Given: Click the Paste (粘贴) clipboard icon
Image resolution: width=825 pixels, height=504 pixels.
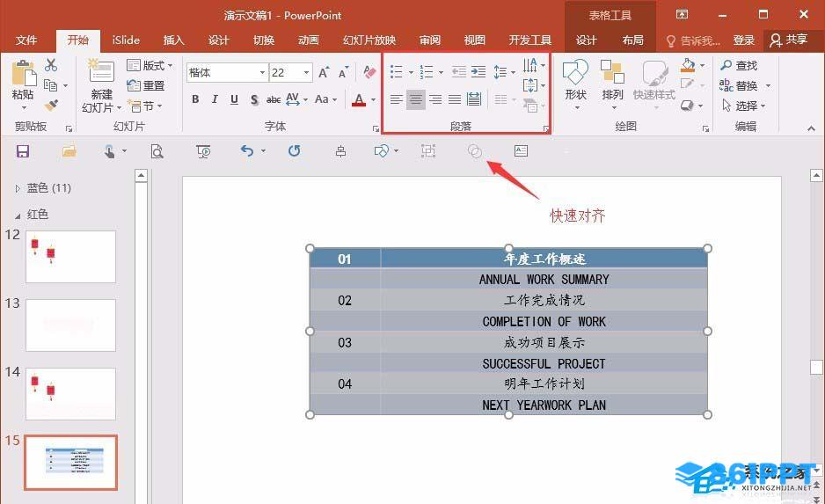Looking at the screenshot, I should click(x=23, y=73).
